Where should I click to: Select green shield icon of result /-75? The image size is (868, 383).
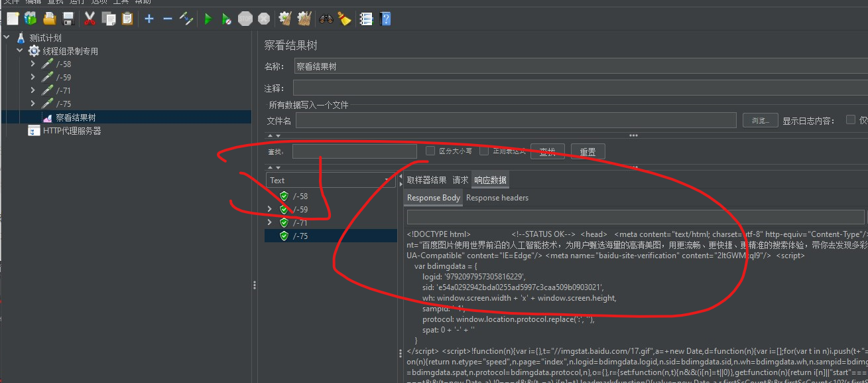coord(284,236)
